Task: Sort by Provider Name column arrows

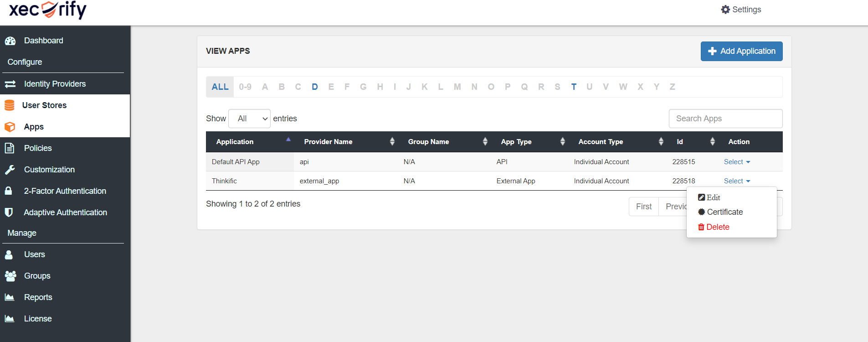Action: point(392,142)
